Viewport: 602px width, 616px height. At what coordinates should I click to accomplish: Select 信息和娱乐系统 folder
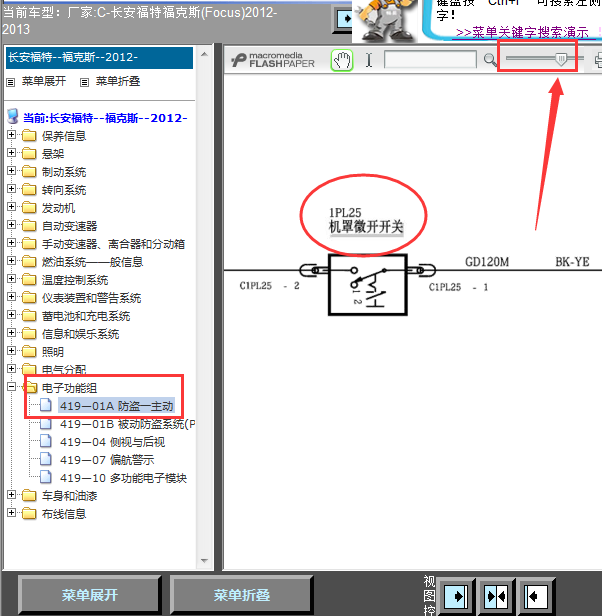tap(80, 335)
